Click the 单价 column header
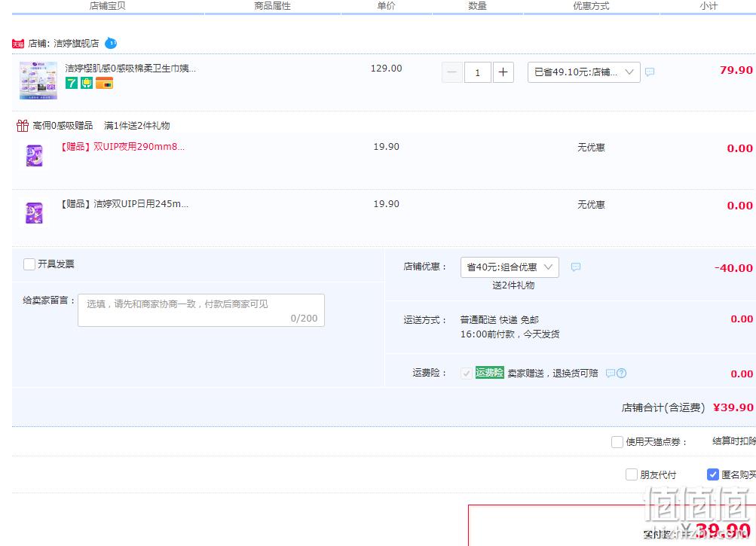Image resolution: width=756 pixels, height=546 pixels. [x=386, y=6]
